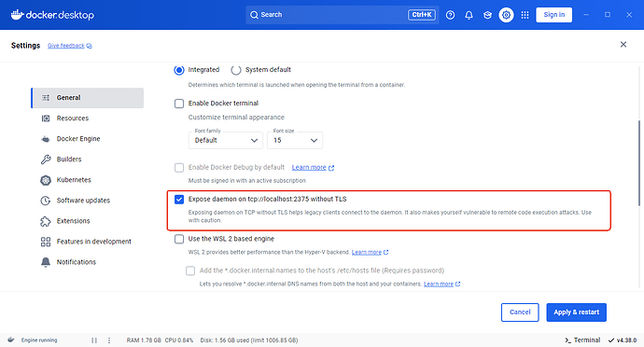Open the Give feedback link
The image size is (644, 347).
pos(65,46)
